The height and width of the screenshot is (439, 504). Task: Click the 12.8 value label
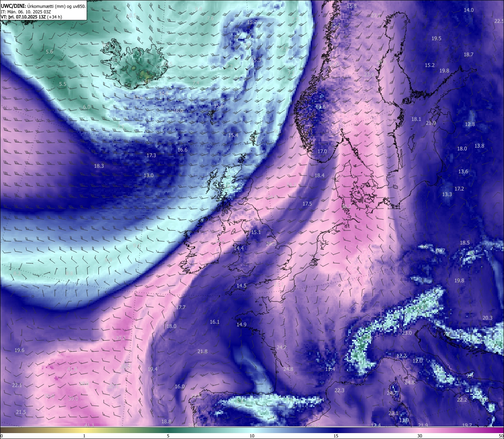[x=470, y=124]
